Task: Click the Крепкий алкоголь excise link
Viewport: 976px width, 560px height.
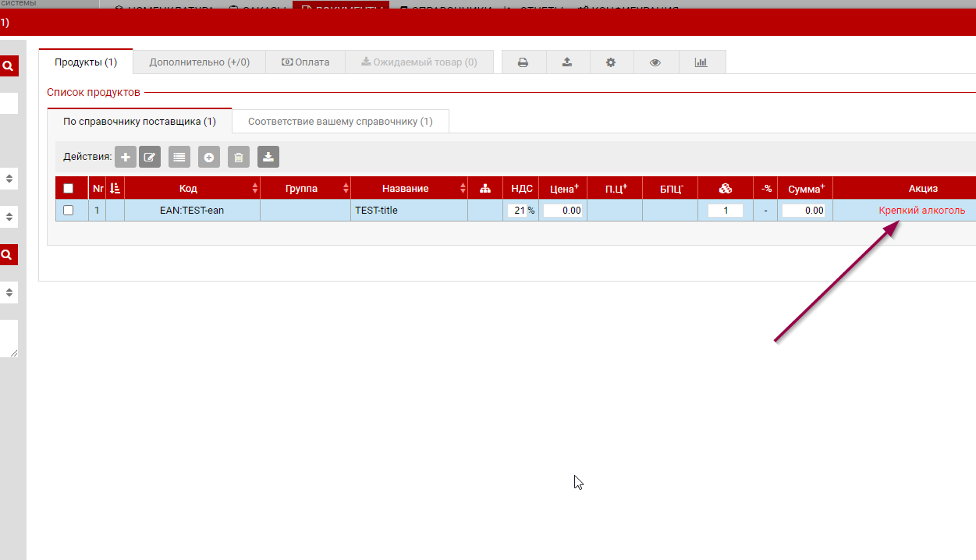Action: point(921,211)
